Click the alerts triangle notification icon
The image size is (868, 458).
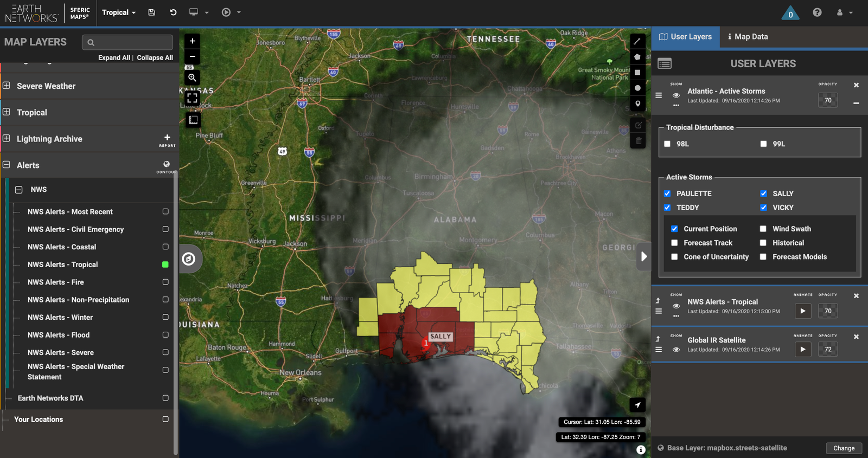click(790, 12)
